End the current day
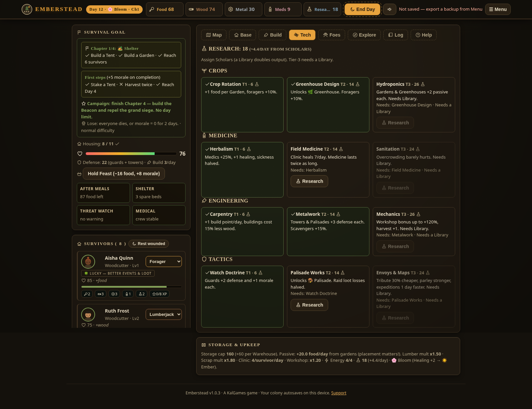Screen dimensions: 532x409 coord(362,9)
